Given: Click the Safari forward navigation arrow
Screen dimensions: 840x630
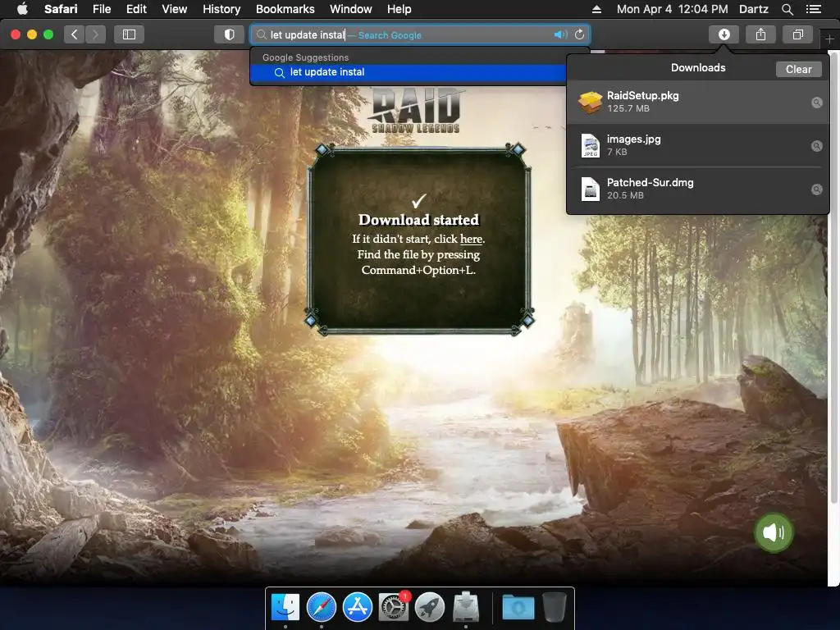Looking at the screenshot, I should pyautogui.click(x=95, y=34).
